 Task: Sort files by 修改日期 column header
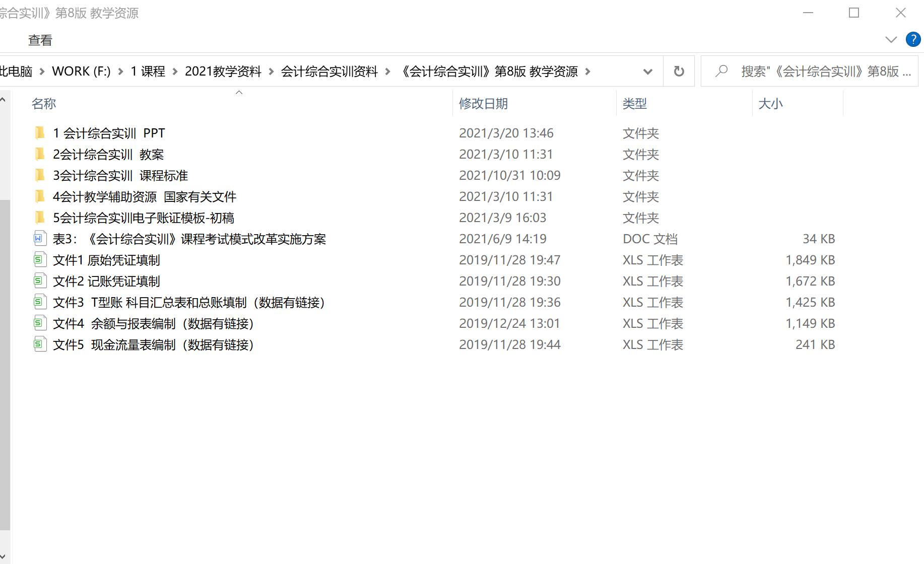tap(483, 104)
